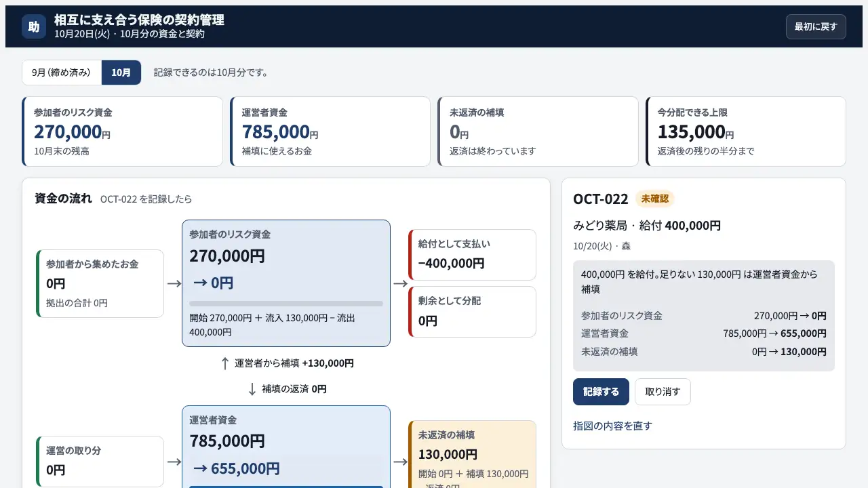Click the 参加者のリスク資金 summary card
Screen dimensions: 868x488
click(x=122, y=131)
